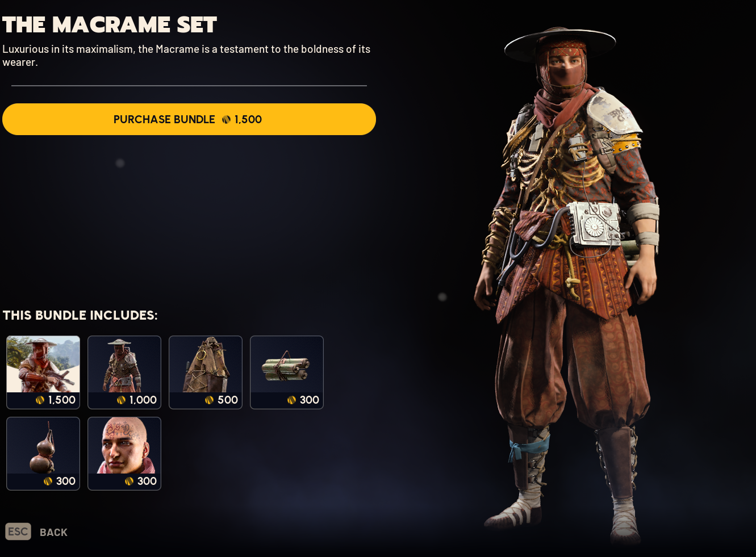The height and width of the screenshot is (557, 756).
Task: Click the coin icon under the tattooed head
Action: point(129,481)
